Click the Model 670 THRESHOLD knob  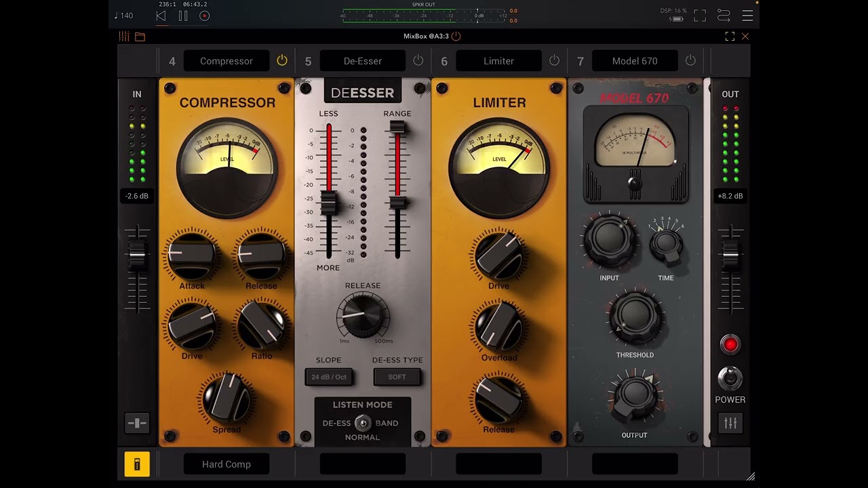click(x=635, y=317)
